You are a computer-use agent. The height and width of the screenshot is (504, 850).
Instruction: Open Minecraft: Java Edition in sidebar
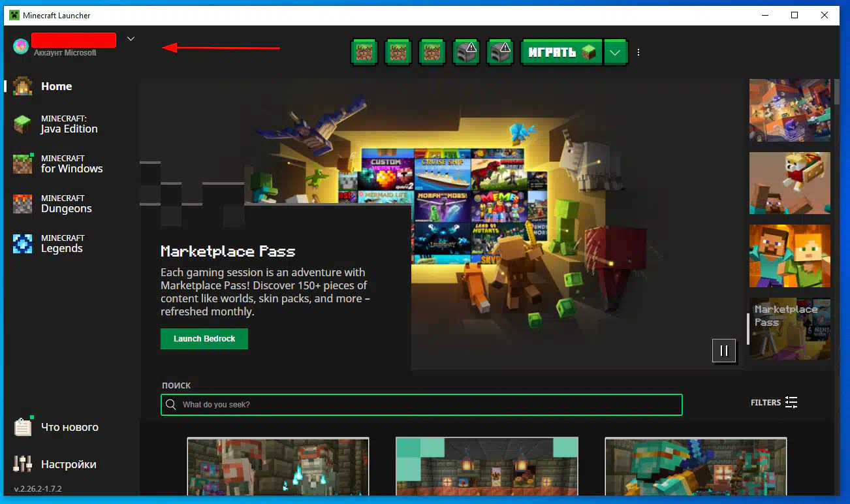pos(69,124)
